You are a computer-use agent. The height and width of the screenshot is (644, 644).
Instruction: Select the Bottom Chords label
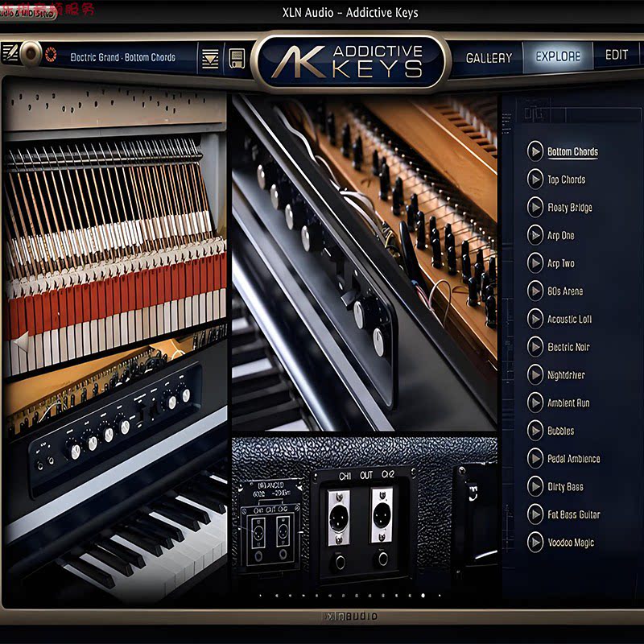[572, 152]
